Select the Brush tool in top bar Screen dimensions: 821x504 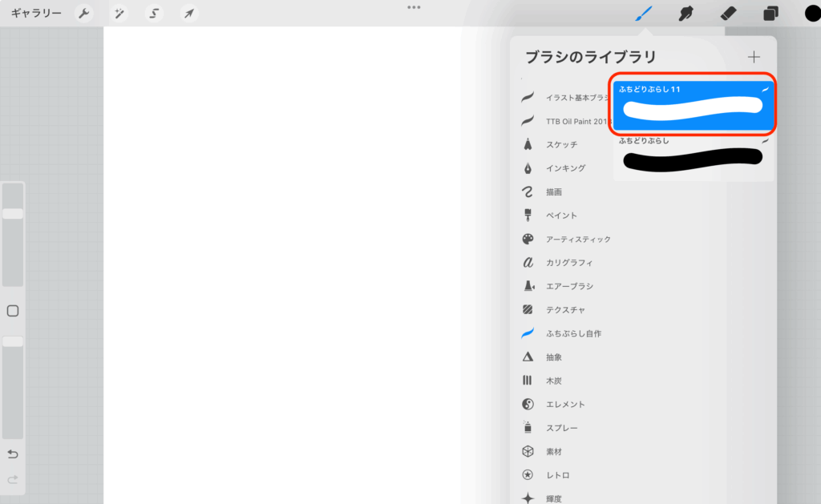(x=644, y=13)
